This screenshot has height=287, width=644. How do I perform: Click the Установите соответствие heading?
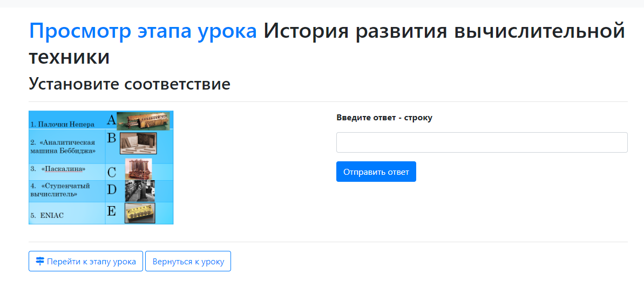(x=130, y=84)
